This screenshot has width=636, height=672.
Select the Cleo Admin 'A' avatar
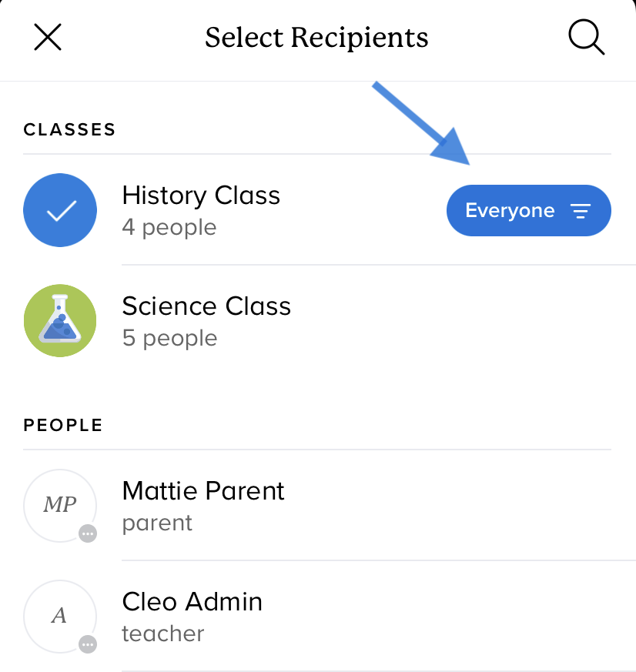click(60, 616)
